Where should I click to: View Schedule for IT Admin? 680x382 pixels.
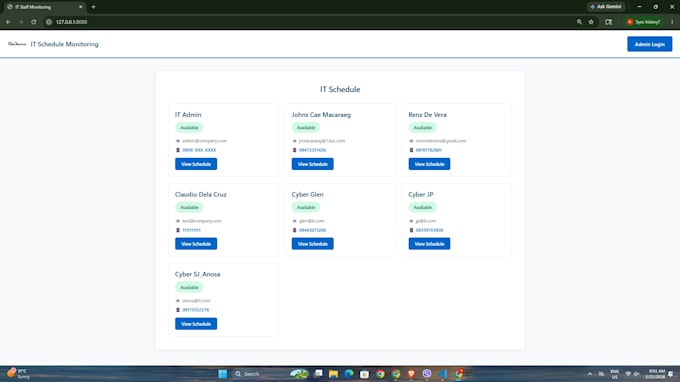pyautogui.click(x=196, y=164)
